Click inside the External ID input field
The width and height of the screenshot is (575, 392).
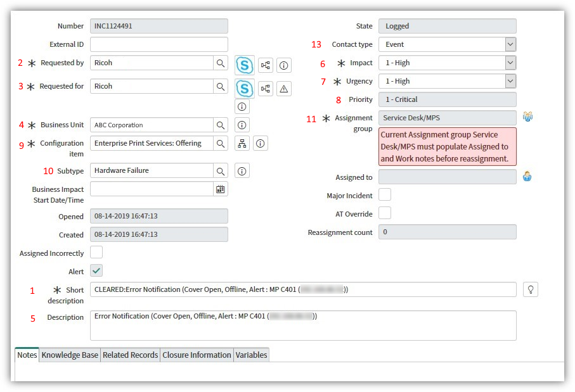pyautogui.click(x=158, y=44)
